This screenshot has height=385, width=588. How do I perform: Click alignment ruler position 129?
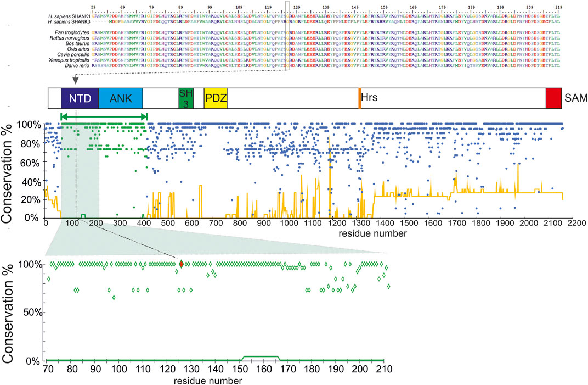click(297, 7)
